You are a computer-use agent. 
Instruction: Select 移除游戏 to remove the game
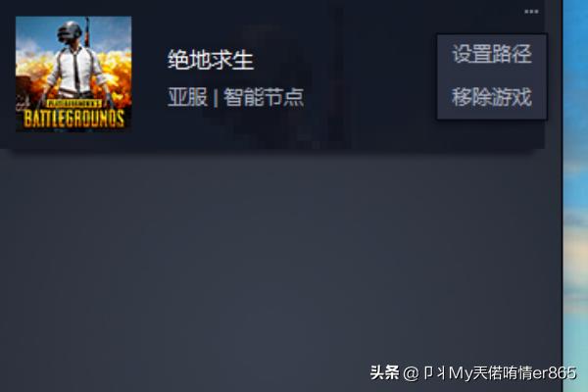click(x=492, y=97)
